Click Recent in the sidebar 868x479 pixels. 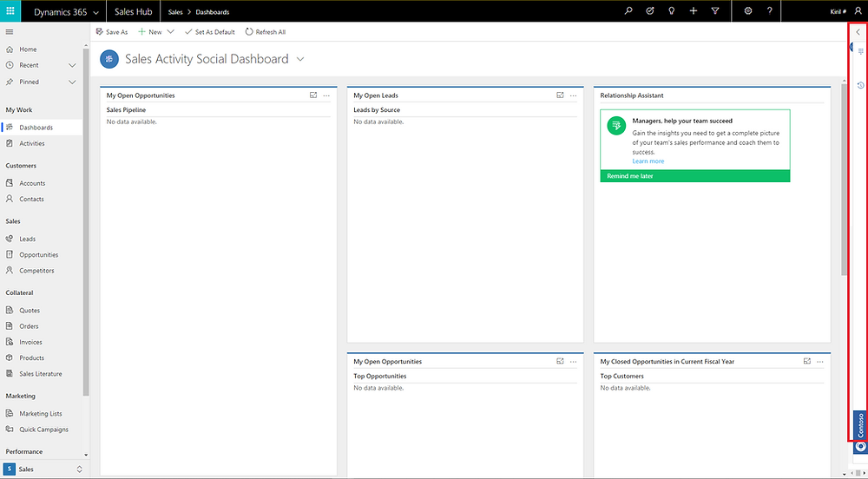click(x=29, y=65)
